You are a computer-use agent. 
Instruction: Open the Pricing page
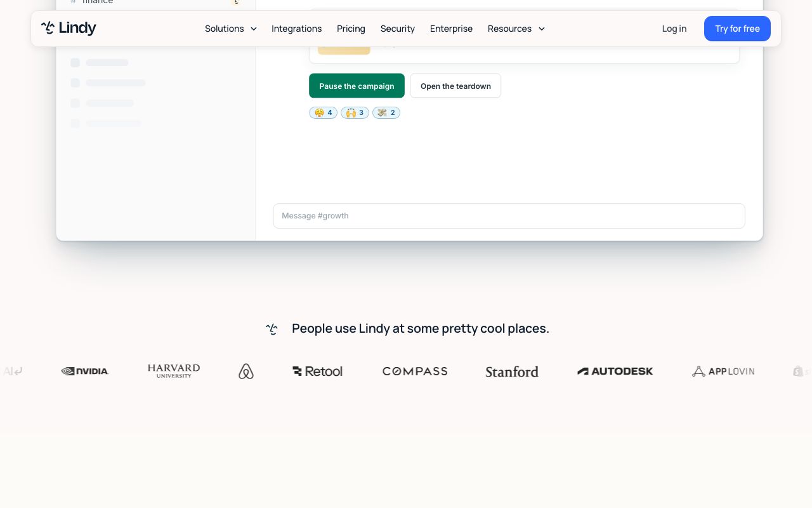pos(351,29)
